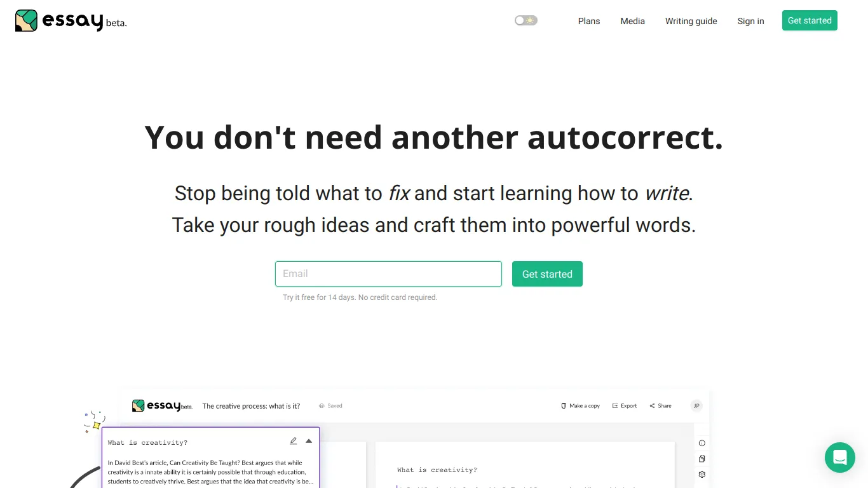Click the essay logo in the header
Screen dimensions: 868x488
pos(71,21)
